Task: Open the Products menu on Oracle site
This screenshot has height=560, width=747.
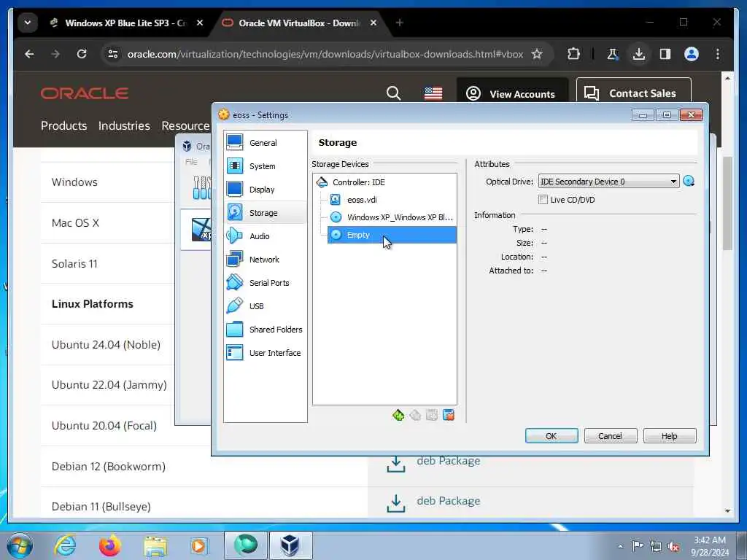Action: click(64, 125)
